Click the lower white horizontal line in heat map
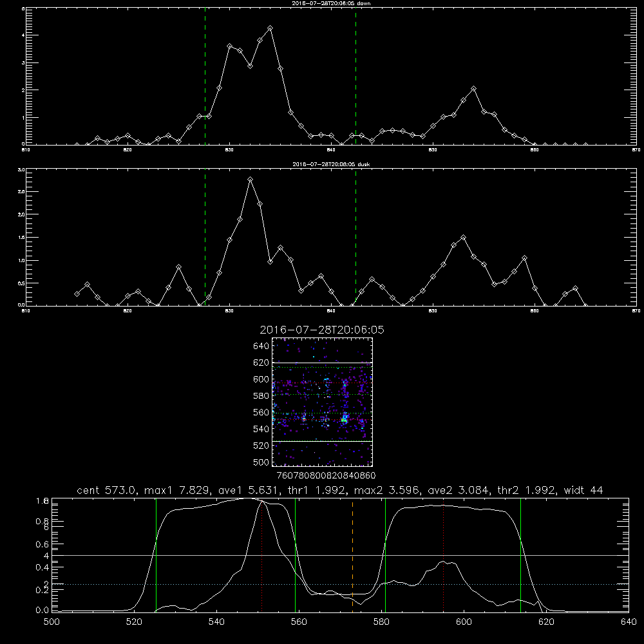This screenshot has height=644, width=644. click(x=323, y=441)
